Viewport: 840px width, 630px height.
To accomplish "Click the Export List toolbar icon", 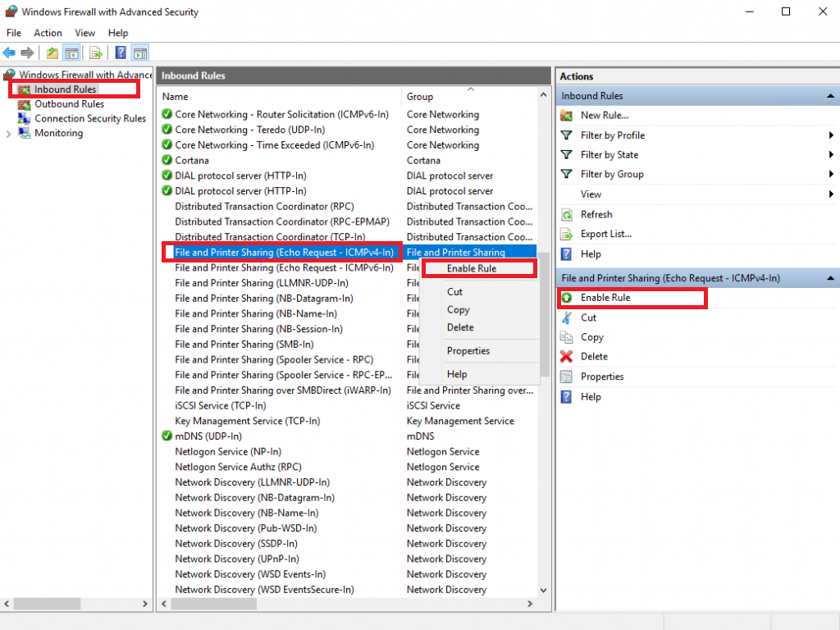I will pos(96,52).
